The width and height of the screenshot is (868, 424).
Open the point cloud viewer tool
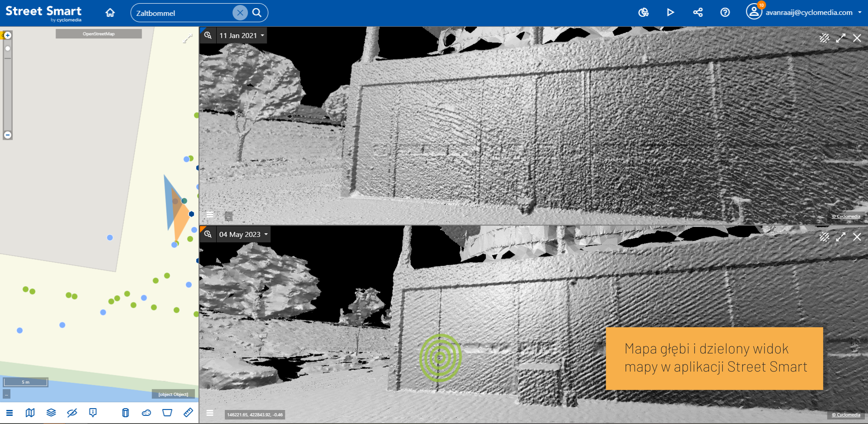click(x=147, y=413)
